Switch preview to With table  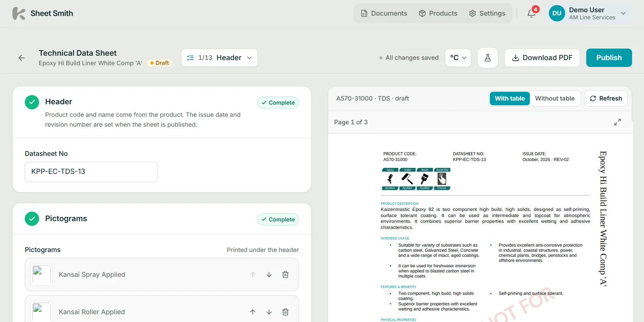(x=510, y=98)
